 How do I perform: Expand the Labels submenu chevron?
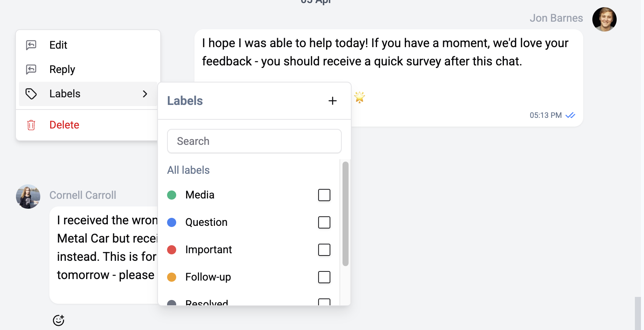pyautogui.click(x=145, y=94)
